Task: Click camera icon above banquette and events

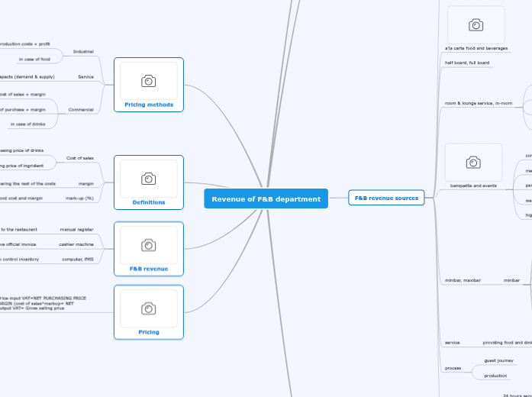Action: [x=473, y=163]
